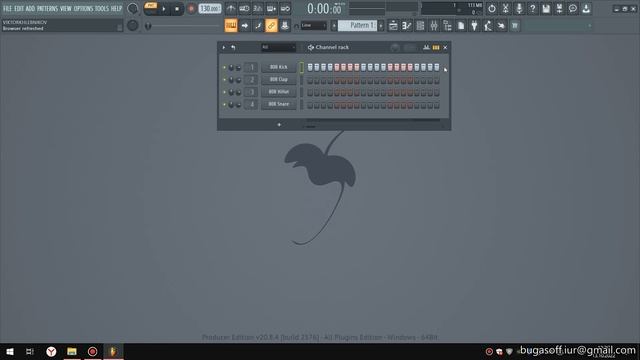Screen dimensions: 640x360
Task: Open audio editor scissors icon
Action: (505, 9)
